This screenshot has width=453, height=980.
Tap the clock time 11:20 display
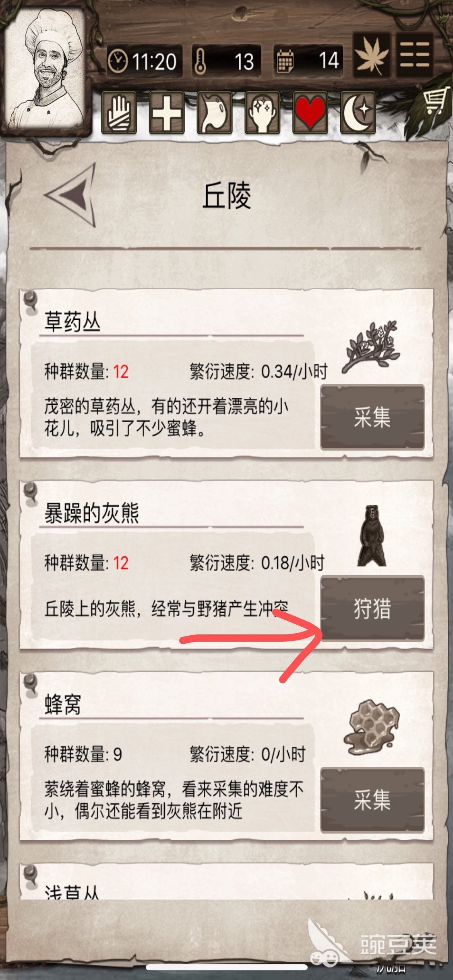[x=144, y=62]
